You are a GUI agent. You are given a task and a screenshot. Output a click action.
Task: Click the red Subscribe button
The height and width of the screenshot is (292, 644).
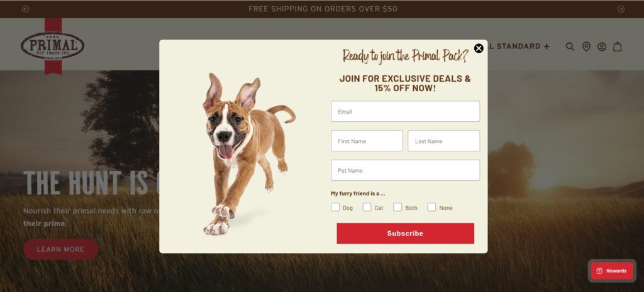406,234
